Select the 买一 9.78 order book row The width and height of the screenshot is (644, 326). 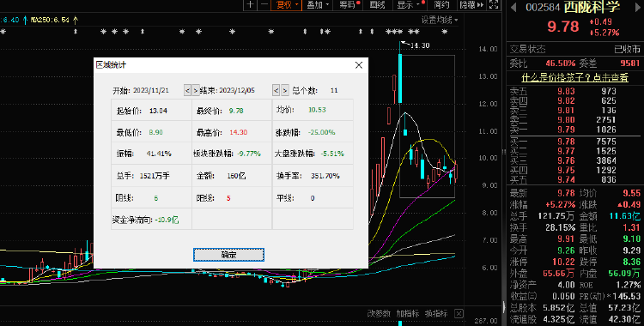click(x=574, y=142)
